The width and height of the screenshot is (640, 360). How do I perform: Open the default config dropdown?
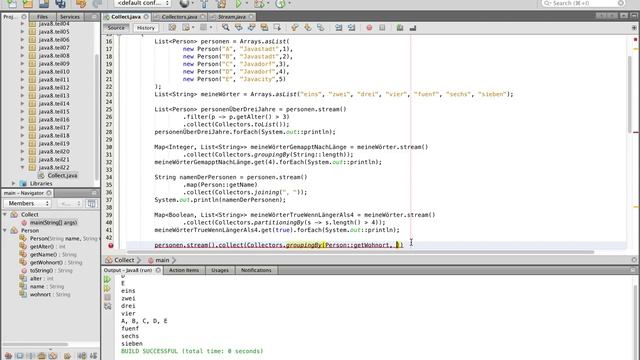click(x=142, y=3)
